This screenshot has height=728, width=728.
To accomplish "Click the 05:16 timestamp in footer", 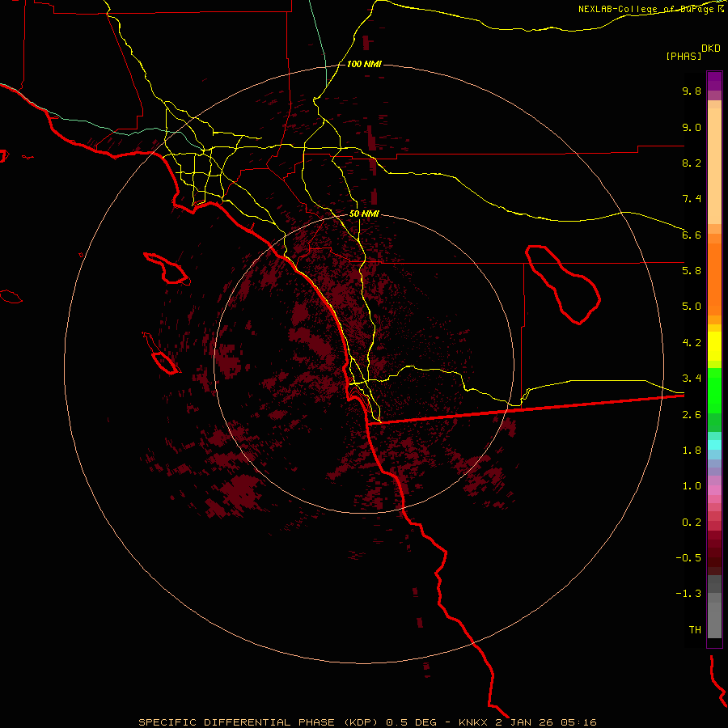I will [578, 722].
